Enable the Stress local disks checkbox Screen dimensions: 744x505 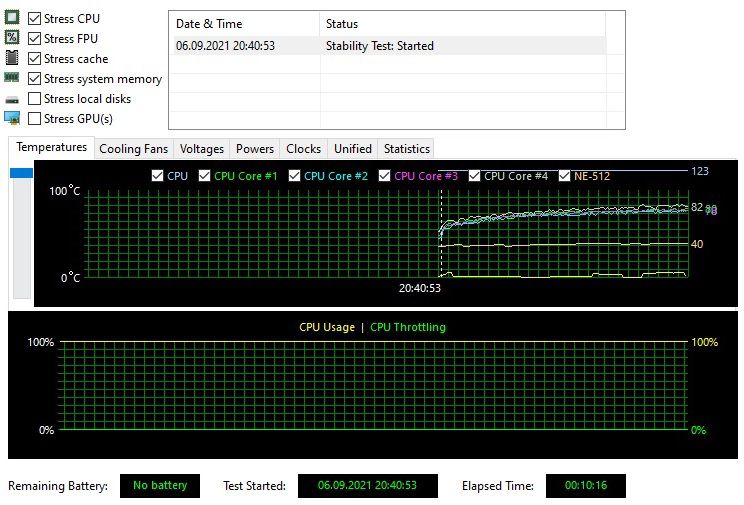[x=35, y=99]
